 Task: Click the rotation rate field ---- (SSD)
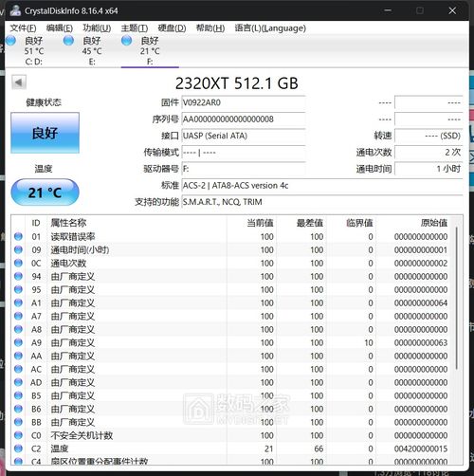point(428,136)
